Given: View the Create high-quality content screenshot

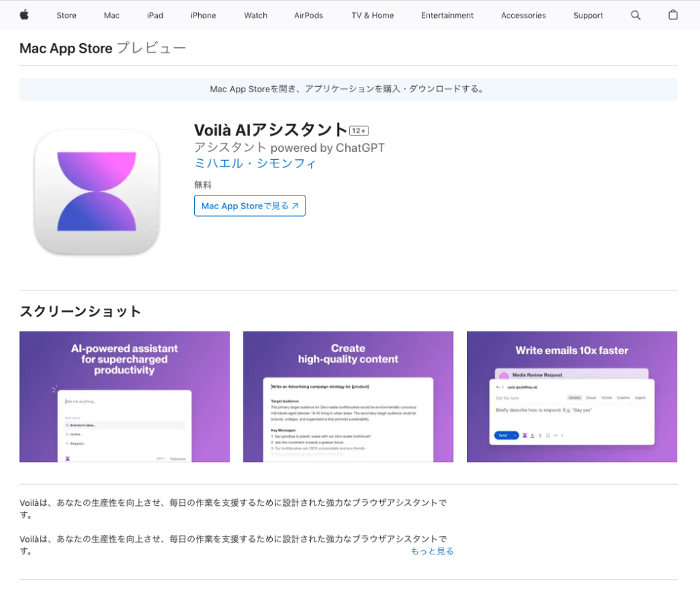Looking at the screenshot, I should pos(348,396).
